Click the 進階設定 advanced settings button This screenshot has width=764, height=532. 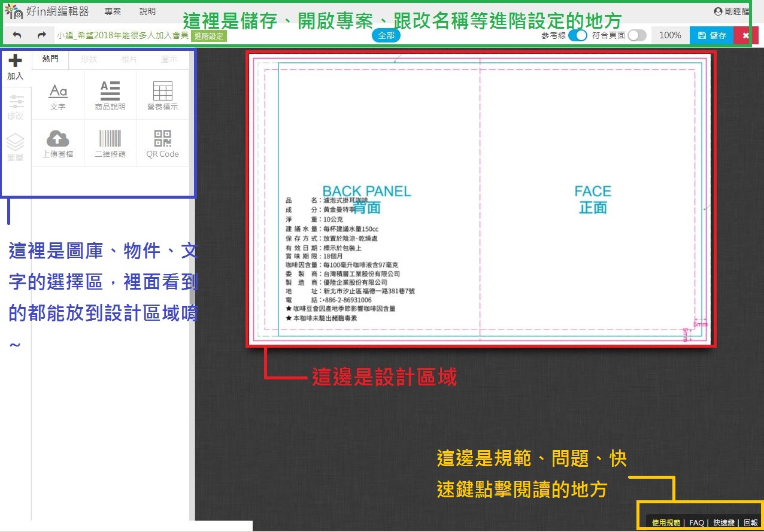click(x=209, y=36)
